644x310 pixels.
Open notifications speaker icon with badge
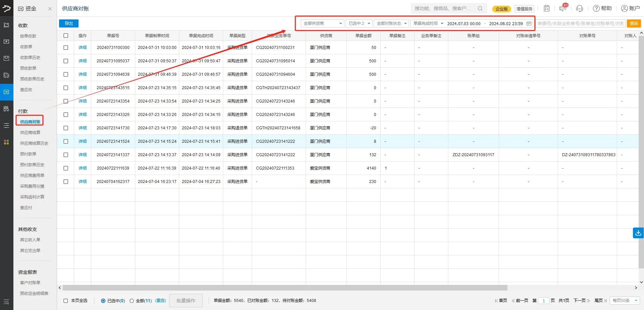coord(563,8)
